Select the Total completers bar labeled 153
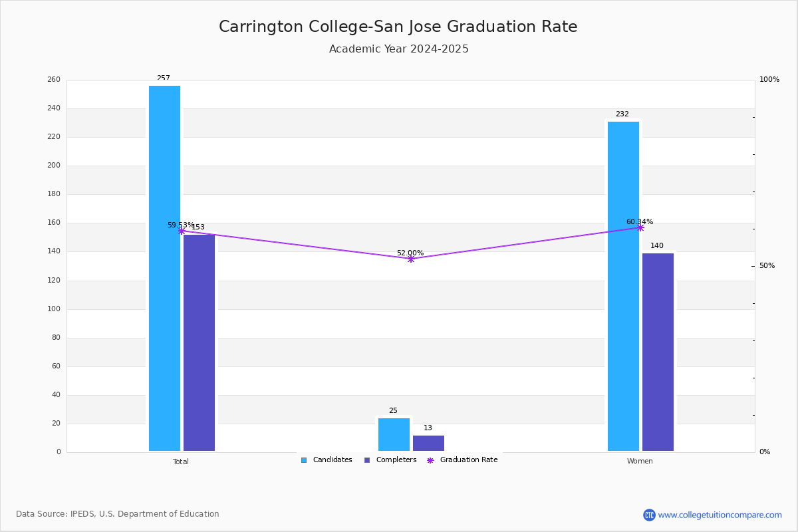Viewport: 798px width, 532px height. pos(199,343)
